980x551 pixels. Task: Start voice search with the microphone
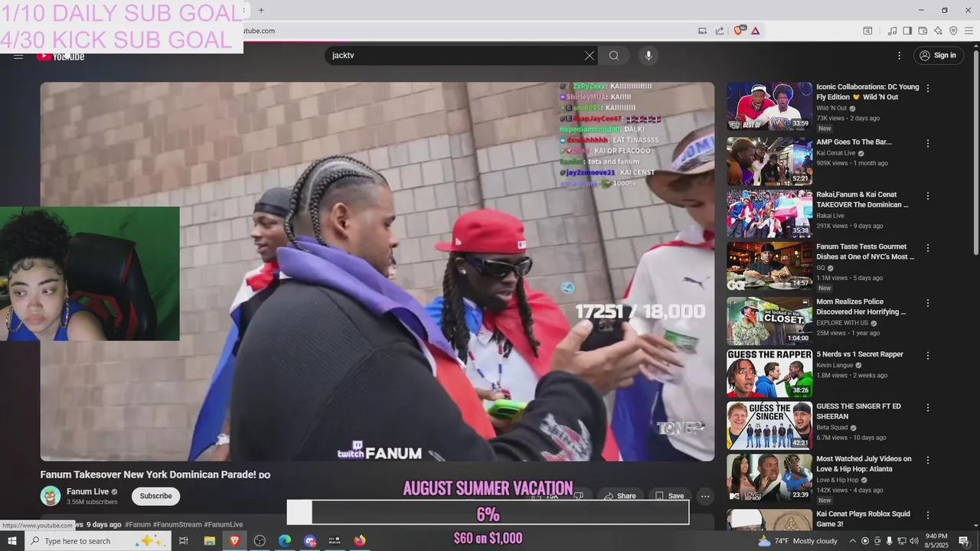tap(648, 56)
